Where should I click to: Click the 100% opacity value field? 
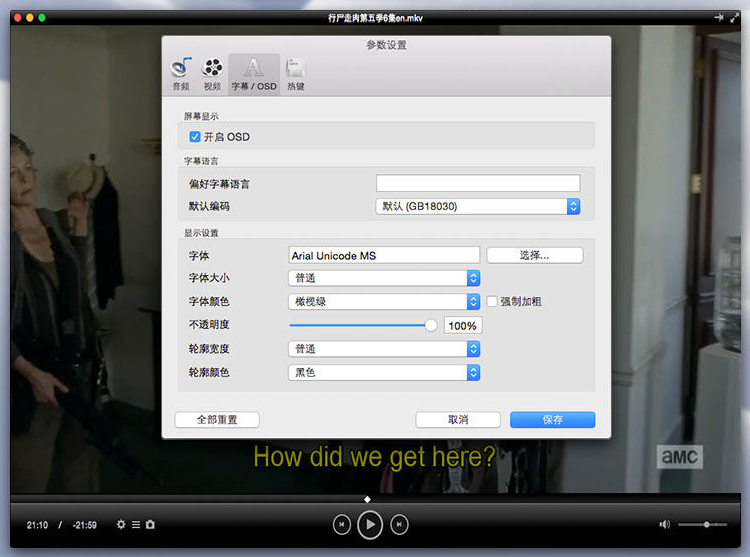click(463, 326)
